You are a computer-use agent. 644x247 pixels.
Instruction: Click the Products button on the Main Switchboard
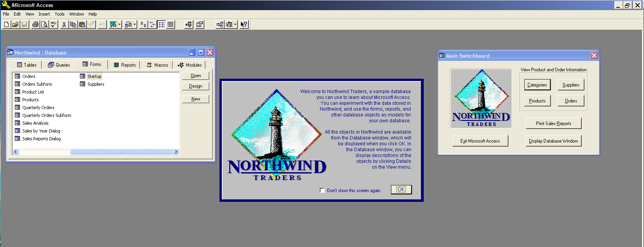[x=537, y=101]
